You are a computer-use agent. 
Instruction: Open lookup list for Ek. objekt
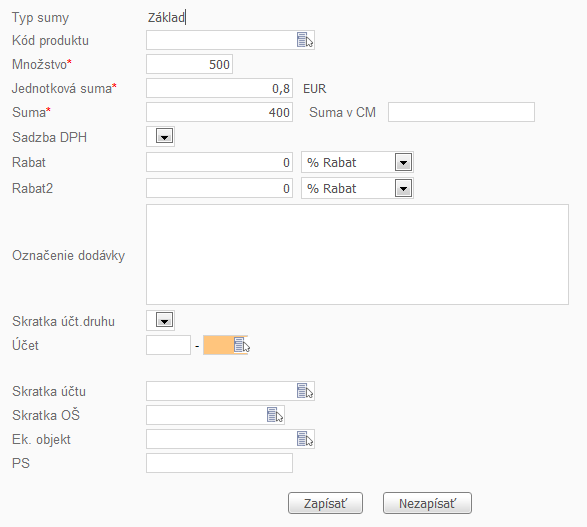click(305, 439)
